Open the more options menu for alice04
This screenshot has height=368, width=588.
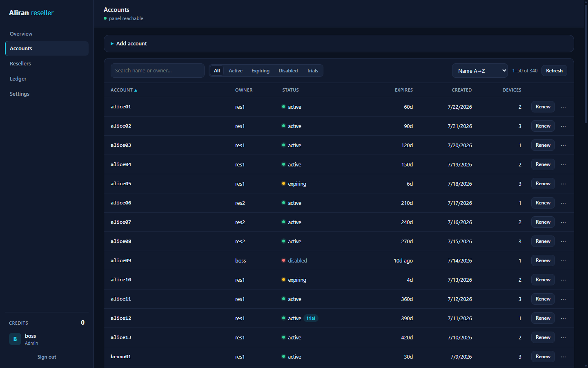point(563,164)
